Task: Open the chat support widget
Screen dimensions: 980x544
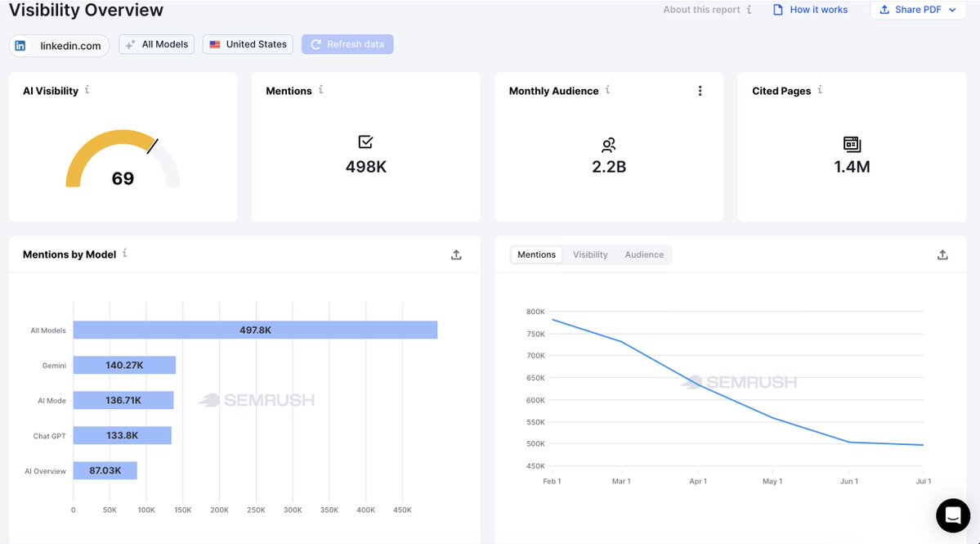Action: [x=953, y=515]
